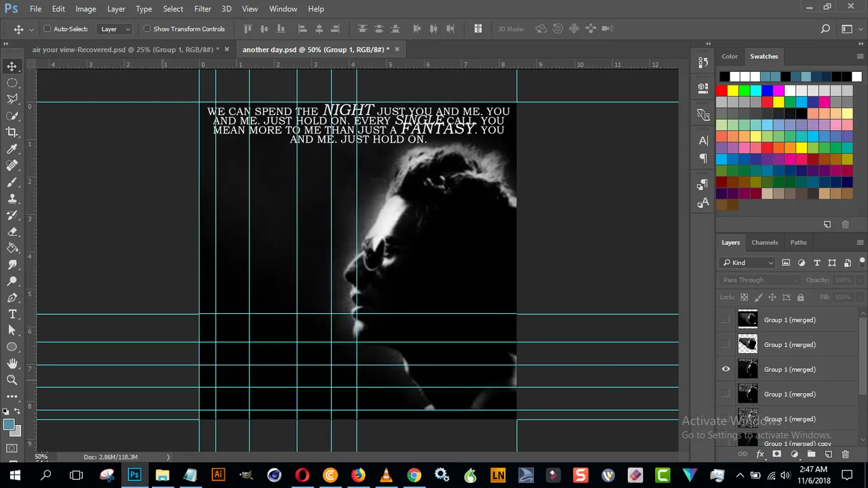The width and height of the screenshot is (868, 488).
Task: Open the Window menu
Action: (x=283, y=9)
